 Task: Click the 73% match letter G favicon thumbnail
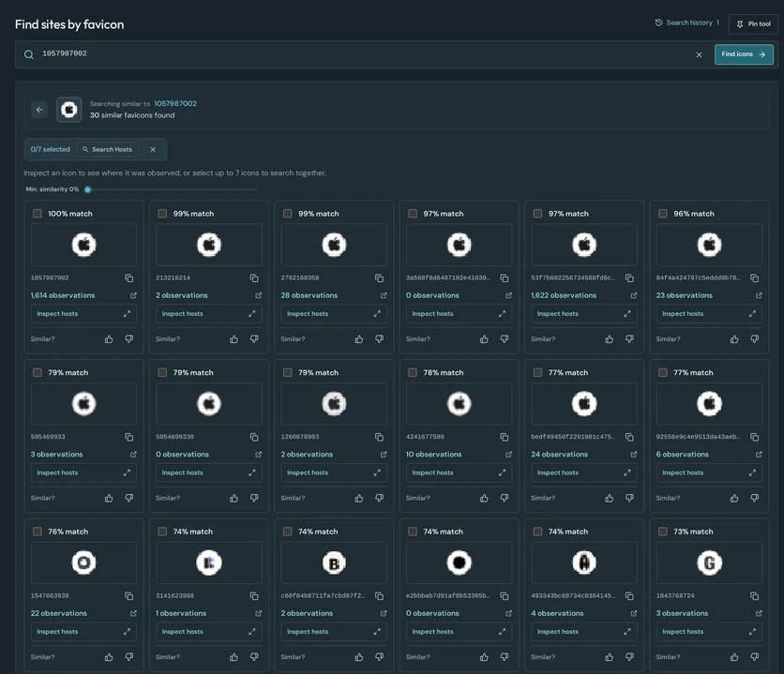709,562
